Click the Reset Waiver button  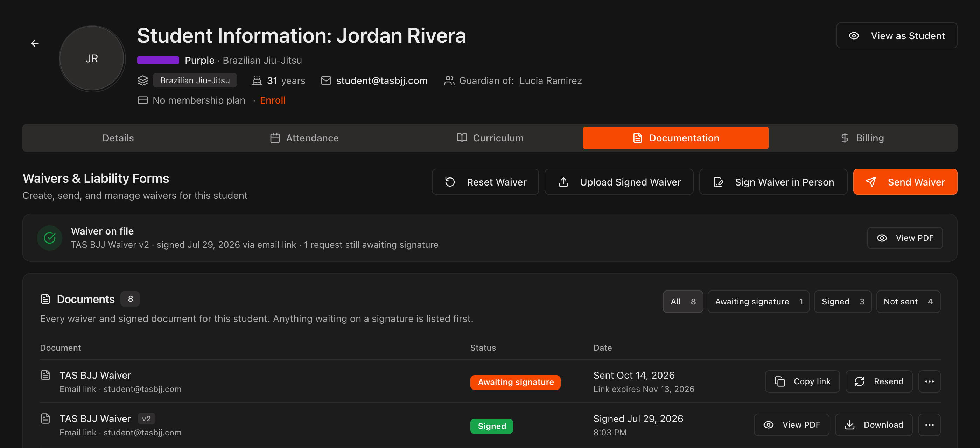485,182
